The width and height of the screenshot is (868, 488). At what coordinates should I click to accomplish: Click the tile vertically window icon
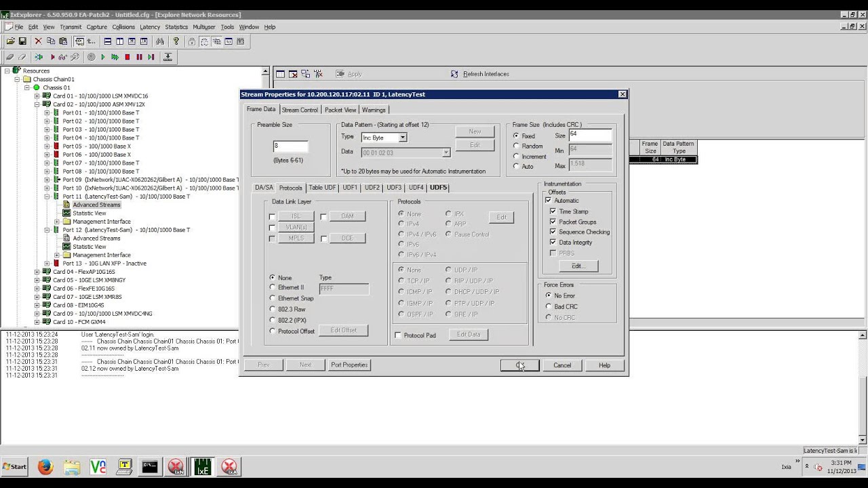(120, 41)
